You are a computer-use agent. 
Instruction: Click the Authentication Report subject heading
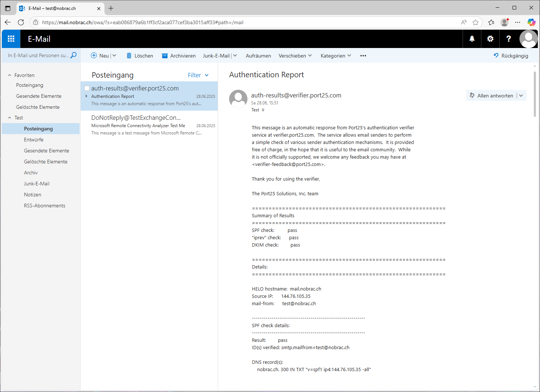click(x=267, y=75)
